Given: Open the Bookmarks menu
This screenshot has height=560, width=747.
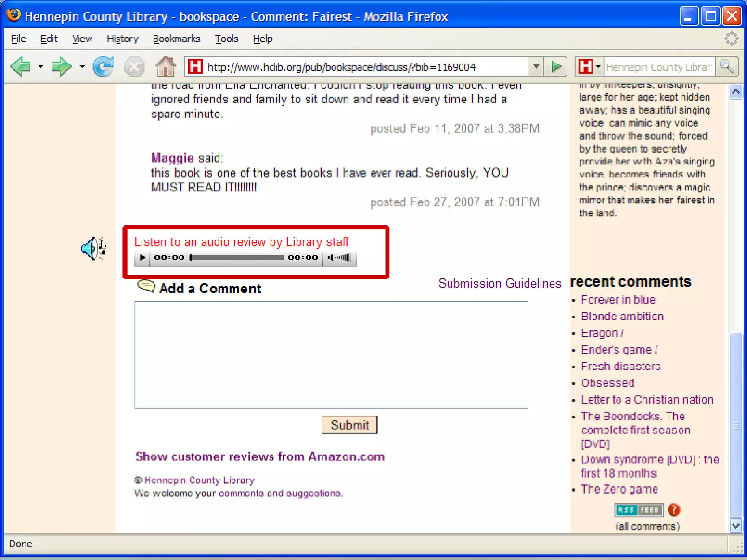Looking at the screenshot, I should [x=177, y=39].
